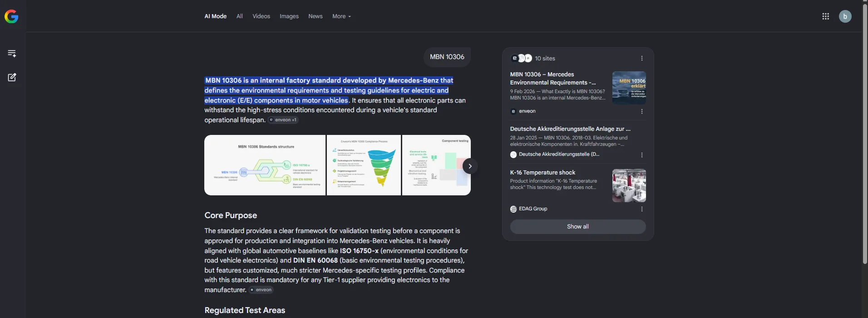Open the K-16 Temperature shock lab thumbnail
Screen dimensions: 868x318
pos(629,185)
